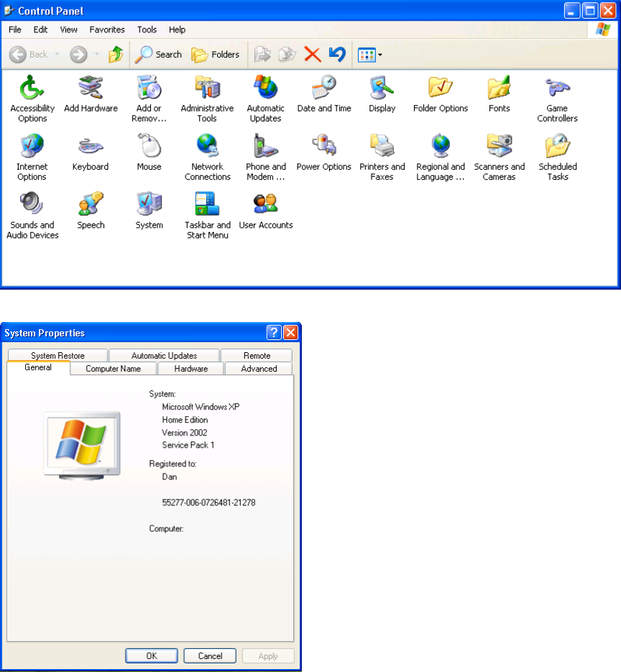The width and height of the screenshot is (621, 672).
Task: Open the System icon in Control Panel
Action: [149, 211]
